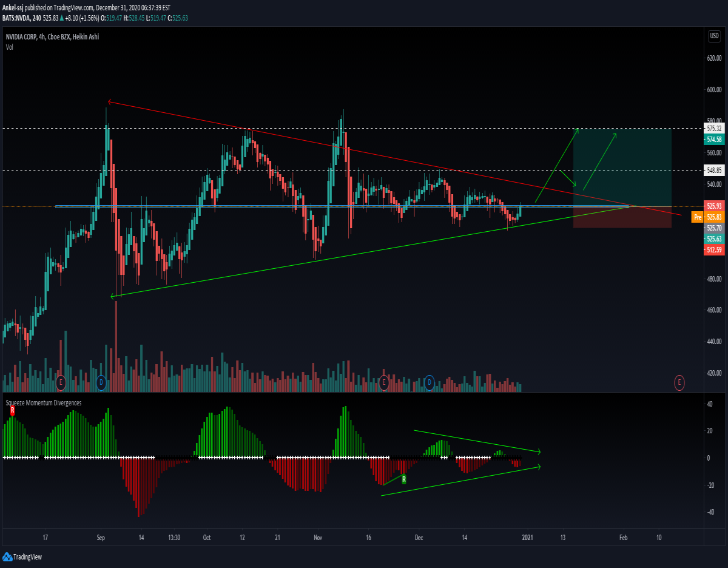Click the future earnings E marker at far right
Screen dimensions: 728x568
coord(679,382)
